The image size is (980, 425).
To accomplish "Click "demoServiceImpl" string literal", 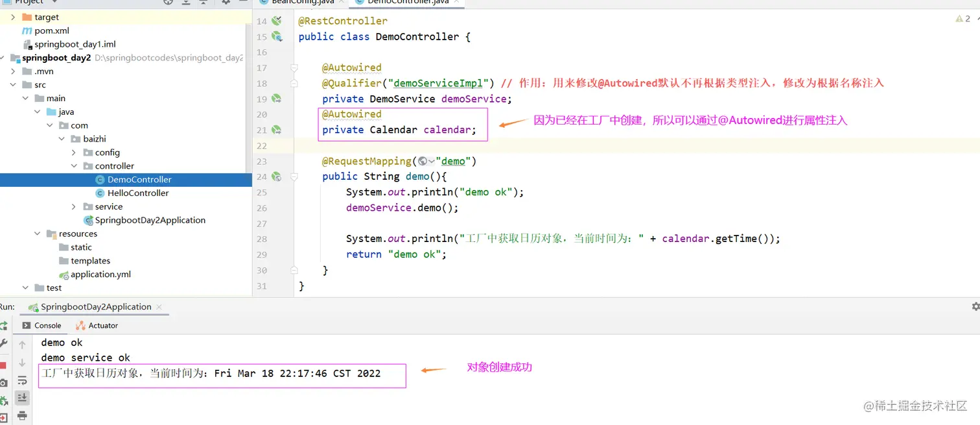I will (438, 83).
